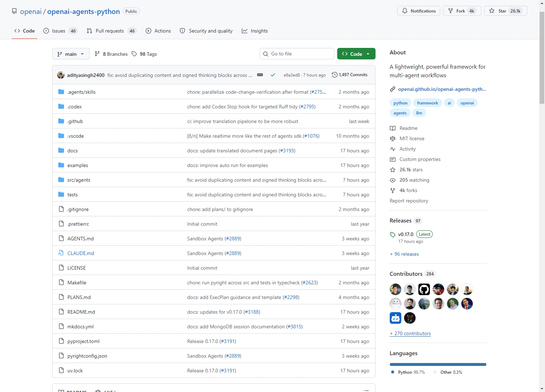Click the uv.lock file icon

tap(61, 370)
